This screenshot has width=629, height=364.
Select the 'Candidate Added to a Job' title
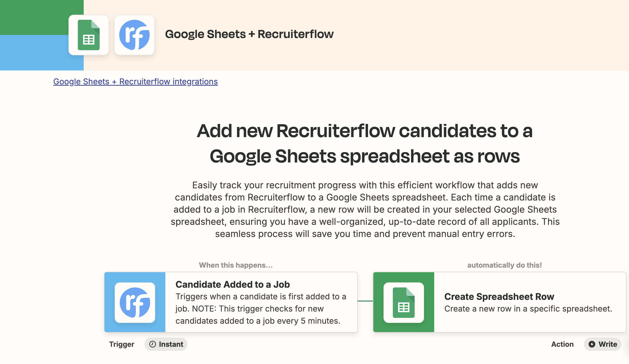pos(233,284)
